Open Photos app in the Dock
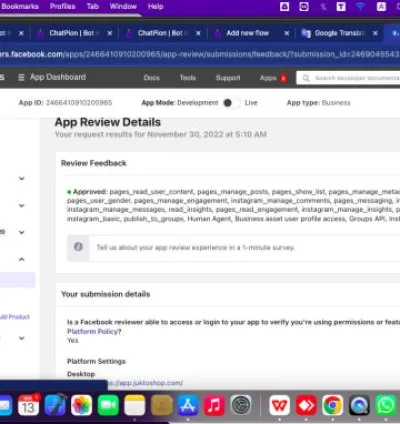The image size is (400, 424). pyautogui.click(x=81, y=405)
